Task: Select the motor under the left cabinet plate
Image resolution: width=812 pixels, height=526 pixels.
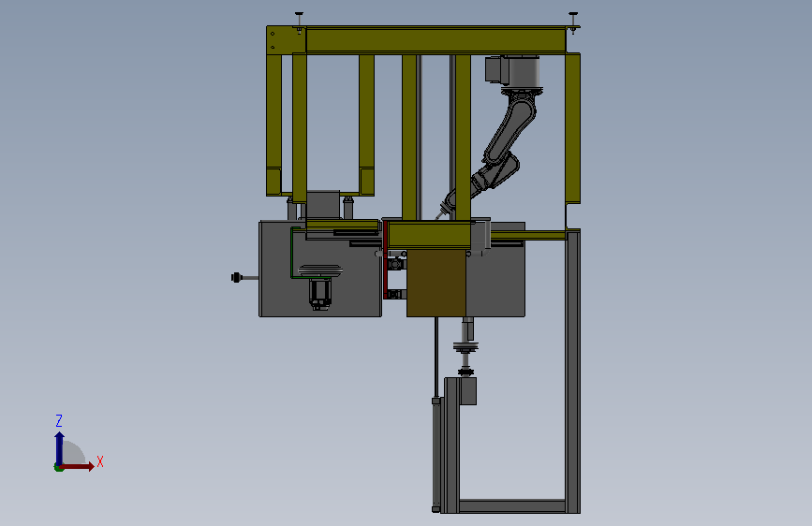Action: (x=320, y=294)
